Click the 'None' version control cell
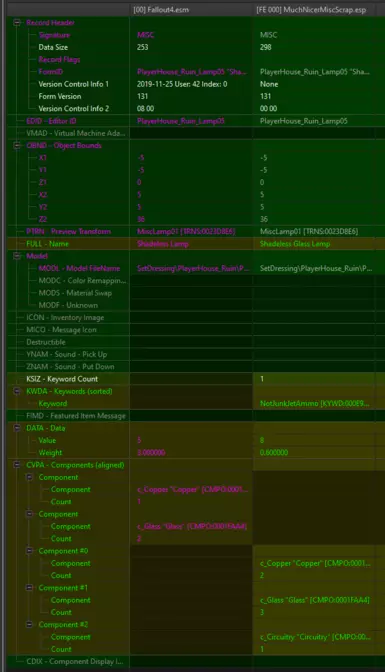This screenshot has width=385, height=672. click(269, 84)
